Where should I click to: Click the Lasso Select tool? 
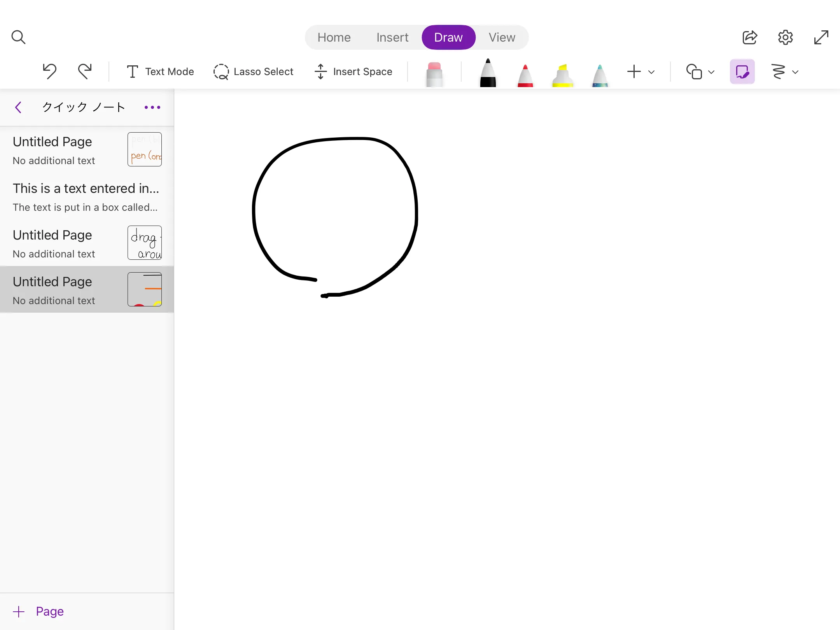coord(253,72)
